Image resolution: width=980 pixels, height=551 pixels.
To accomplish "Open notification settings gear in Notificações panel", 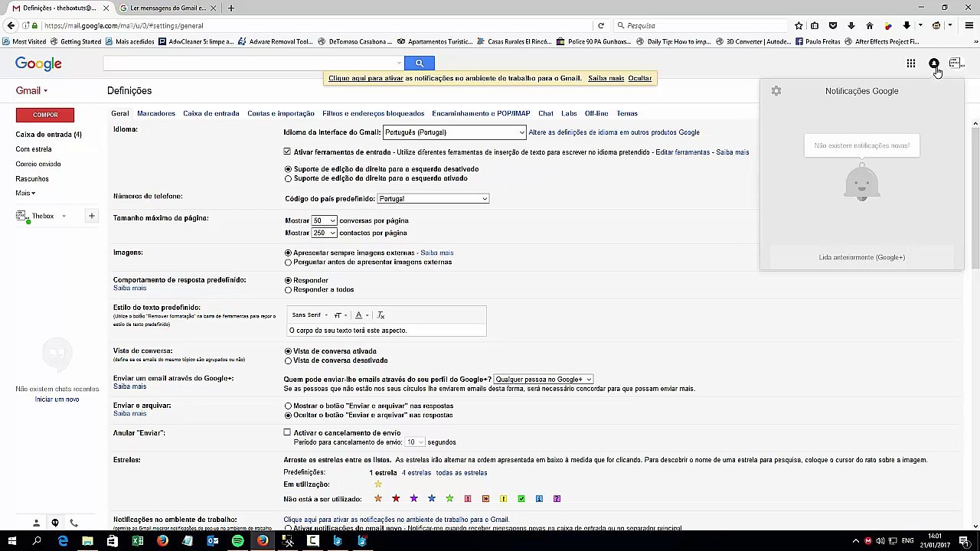I will 776,91.
